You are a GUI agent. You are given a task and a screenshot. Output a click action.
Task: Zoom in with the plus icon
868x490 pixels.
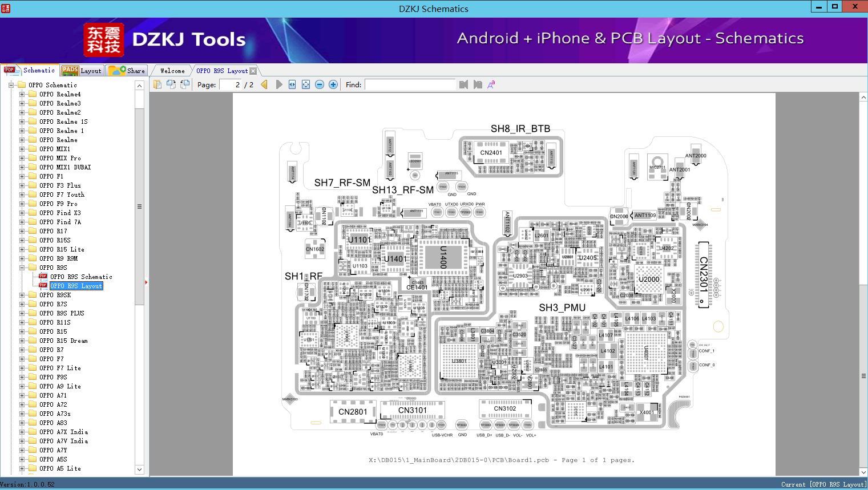pyautogui.click(x=333, y=84)
